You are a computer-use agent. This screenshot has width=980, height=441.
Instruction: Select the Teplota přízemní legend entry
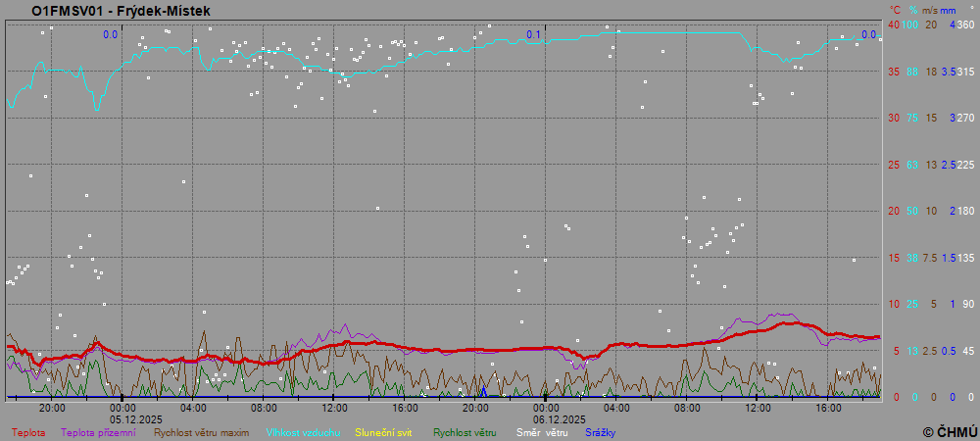pos(98,432)
